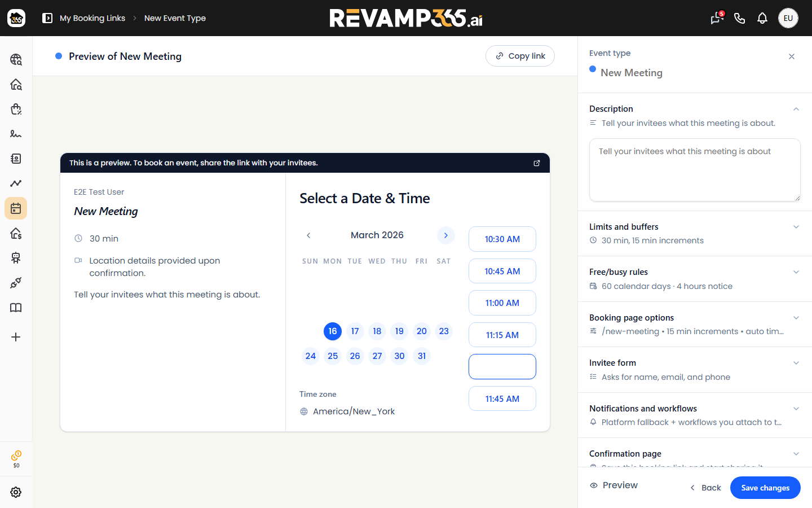Image resolution: width=812 pixels, height=508 pixels.
Task: Select the 10:45 AM time slot
Action: (502, 271)
